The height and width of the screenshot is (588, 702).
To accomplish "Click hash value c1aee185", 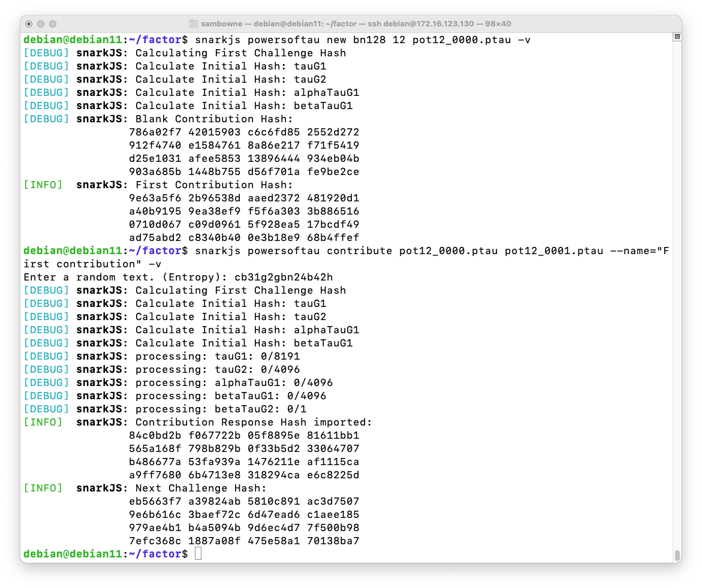I will pyautogui.click(x=333, y=515).
